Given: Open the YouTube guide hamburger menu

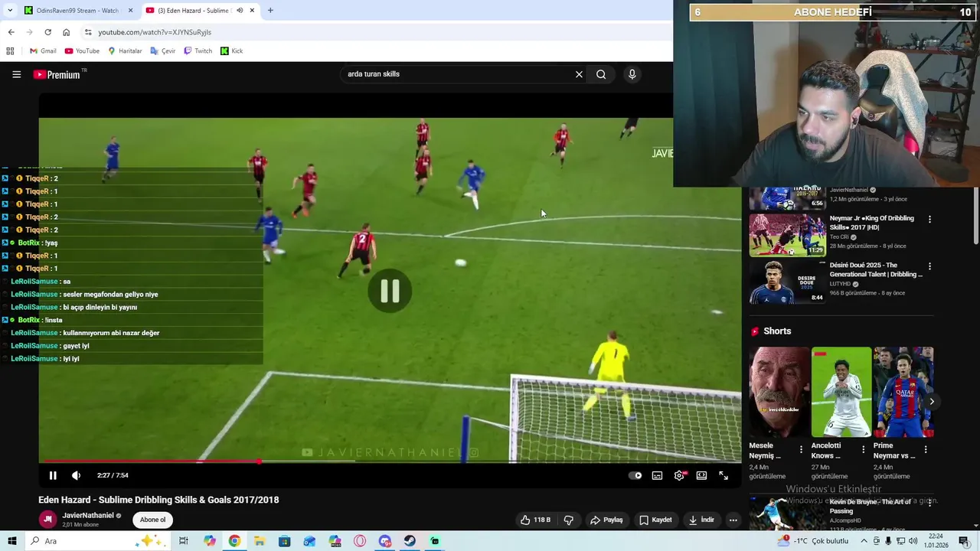Looking at the screenshot, I should (16, 74).
